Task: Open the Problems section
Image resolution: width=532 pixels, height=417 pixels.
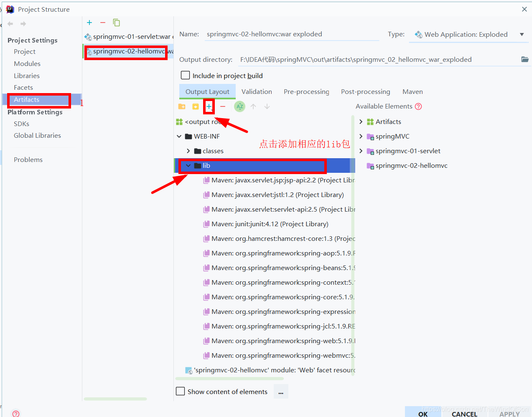Action: [x=28, y=160]
